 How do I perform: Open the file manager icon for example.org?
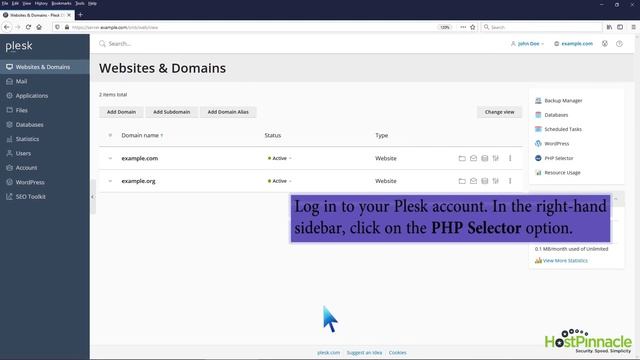tap(462, 181)
